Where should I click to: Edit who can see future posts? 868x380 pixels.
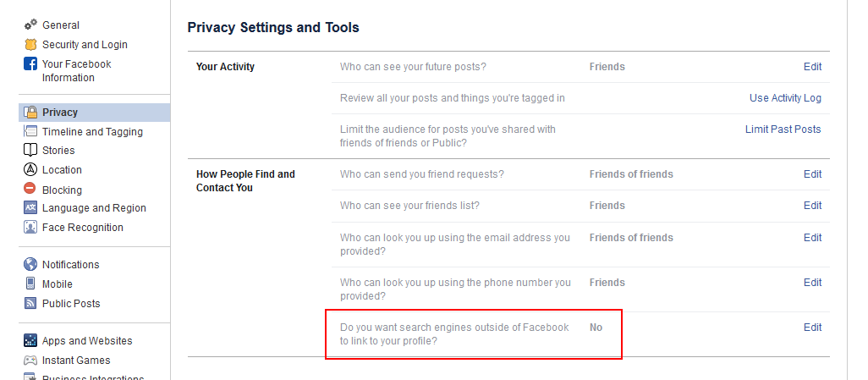click(812, 67)
